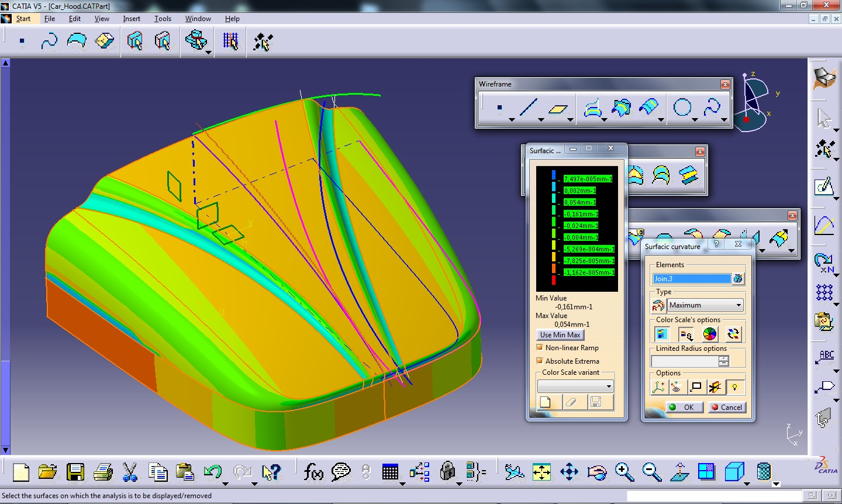
Task: Open the Tools menu
Action: point(163,19)
